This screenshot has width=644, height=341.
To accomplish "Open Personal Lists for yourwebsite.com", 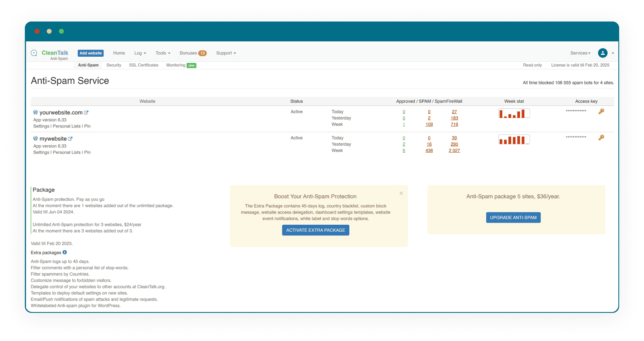I will tap(67, 126).
